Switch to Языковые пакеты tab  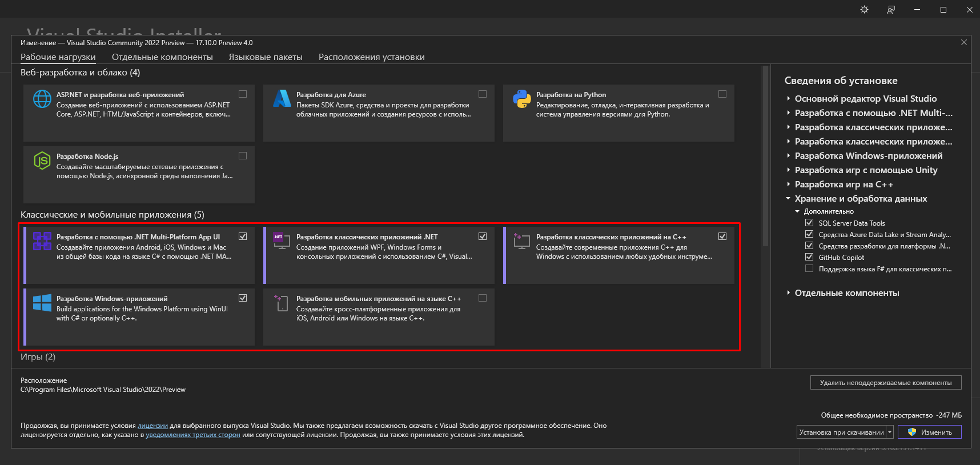click(x=266, y=57)
